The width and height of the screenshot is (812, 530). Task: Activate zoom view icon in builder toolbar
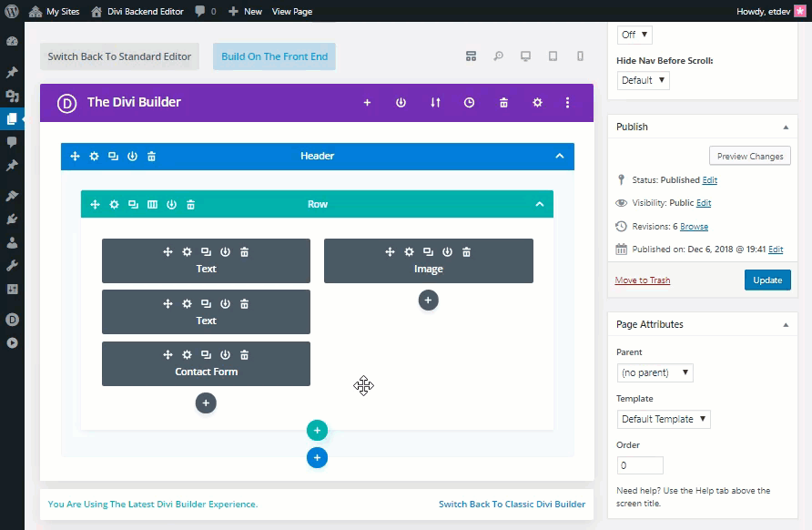498,56
